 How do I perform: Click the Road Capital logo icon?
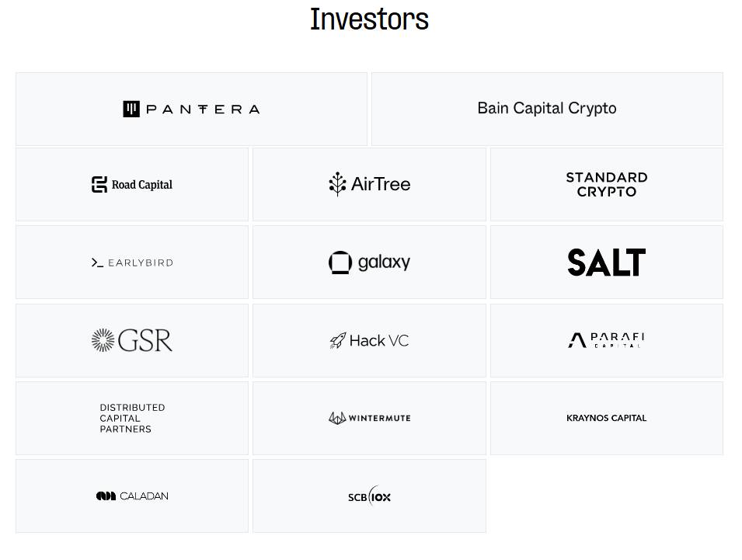[99, 184]
